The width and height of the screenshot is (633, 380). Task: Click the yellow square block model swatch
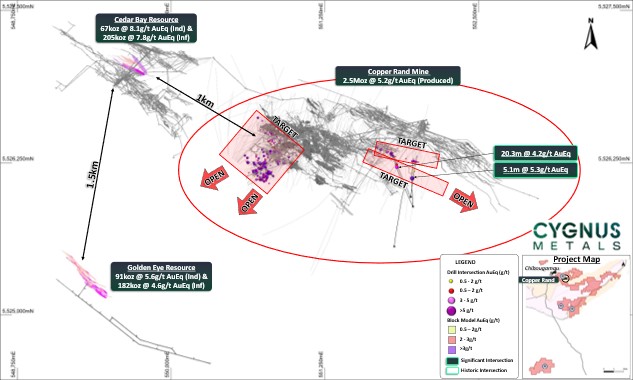tap(452, 330)
